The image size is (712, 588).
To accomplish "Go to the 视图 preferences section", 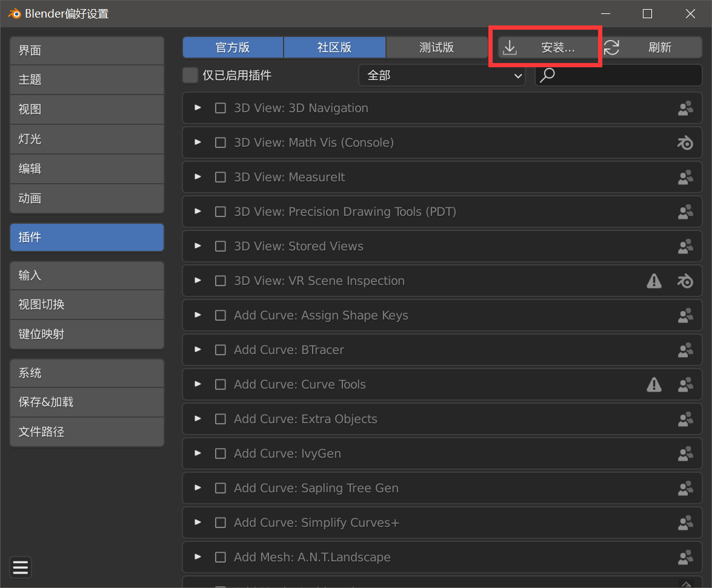I will [x=87, y=110].
